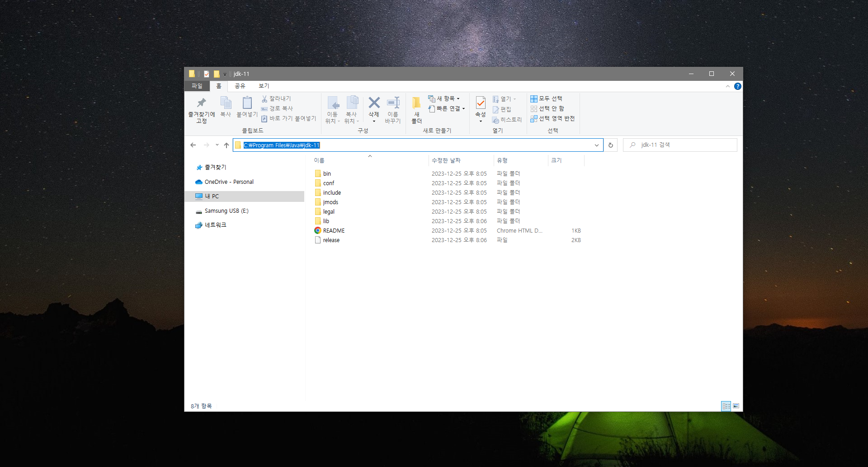Click the blue Help question icon
The width and height of the screenshot is (868, 467).
point(738,86)
